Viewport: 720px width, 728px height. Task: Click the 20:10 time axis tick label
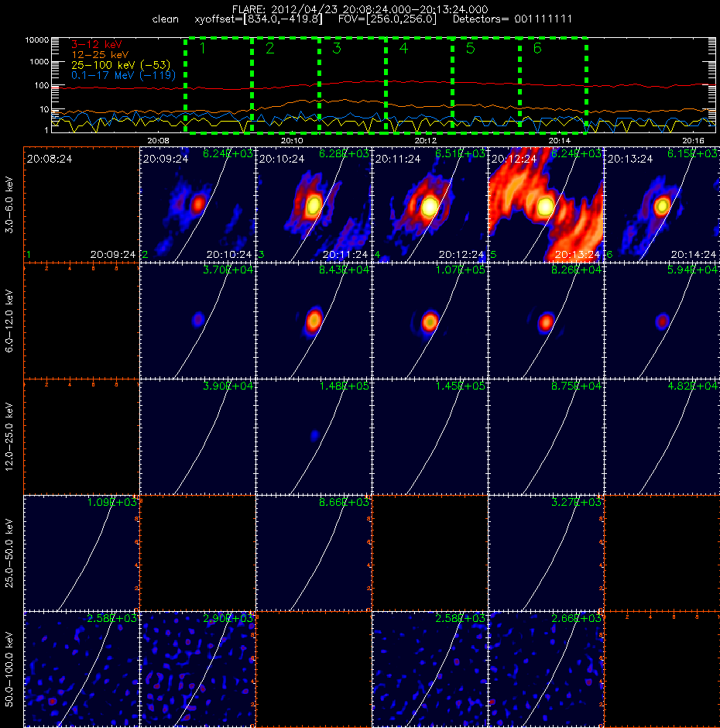(x=292, y=141)
